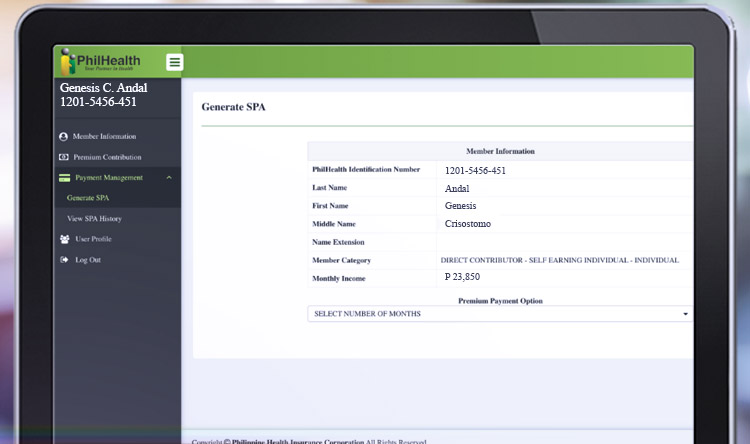Viewport: 750px width, 444px height.
Task: Click the PhilHealth Identification Number value field
Action: tap(475, 170)
